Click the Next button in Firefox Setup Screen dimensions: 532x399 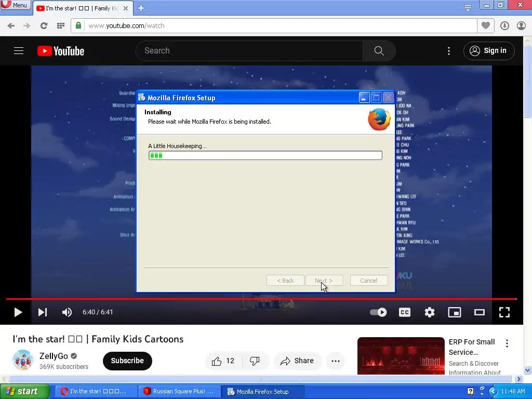click(x=324, y=281)
